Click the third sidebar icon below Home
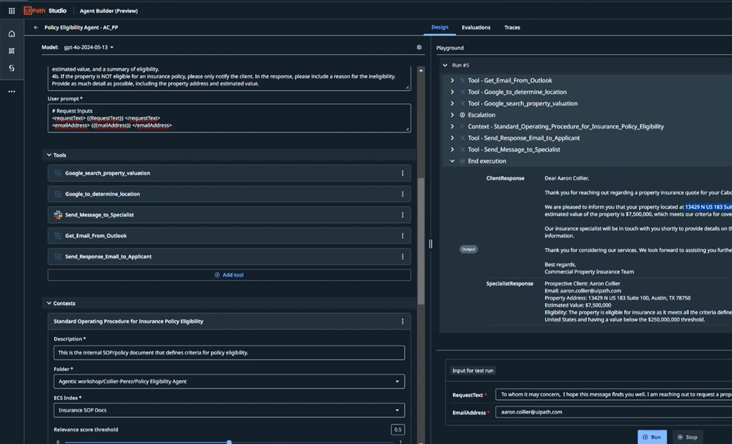The image size is (732, 444). coord(12,68)
